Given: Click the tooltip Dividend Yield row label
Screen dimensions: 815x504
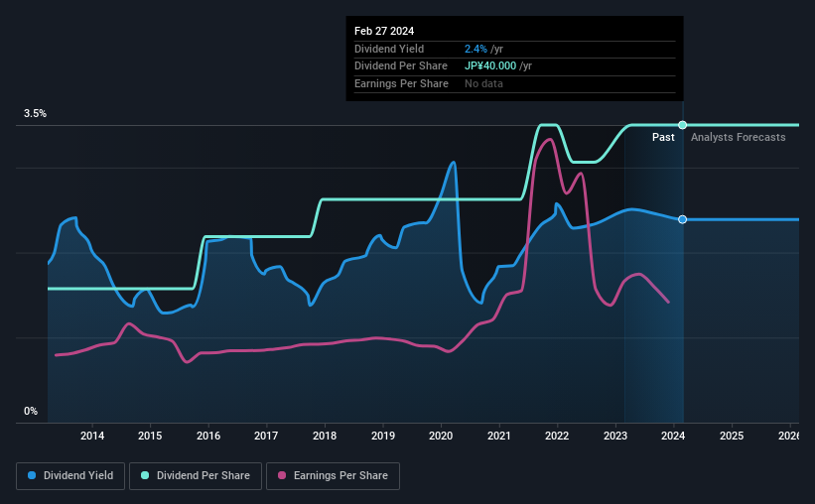Looking at the screenshot, I should 389,49.
